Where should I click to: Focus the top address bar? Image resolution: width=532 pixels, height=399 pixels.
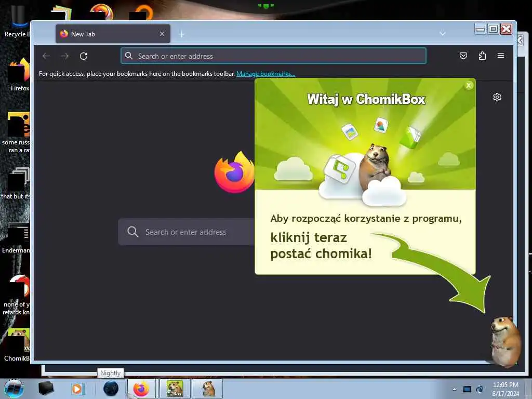[273, 56]
